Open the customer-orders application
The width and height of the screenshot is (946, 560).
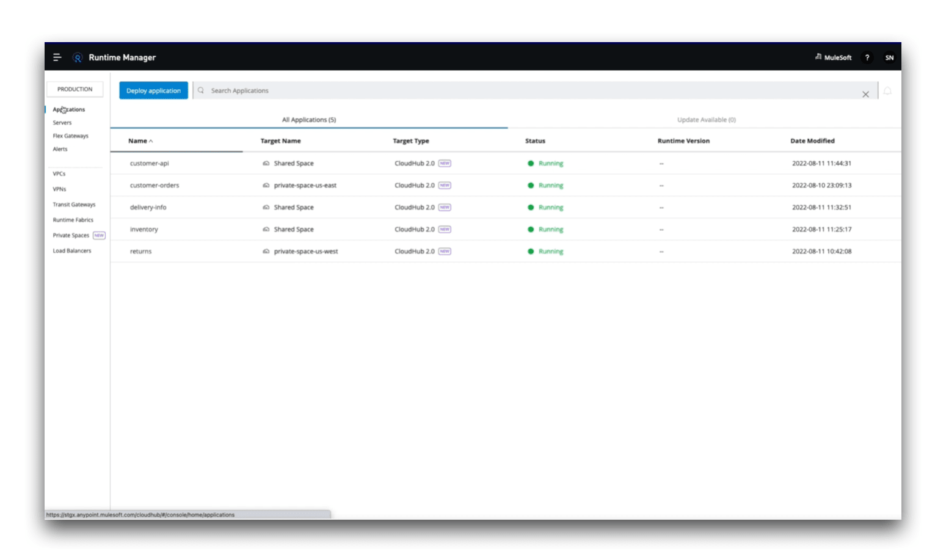155,186
